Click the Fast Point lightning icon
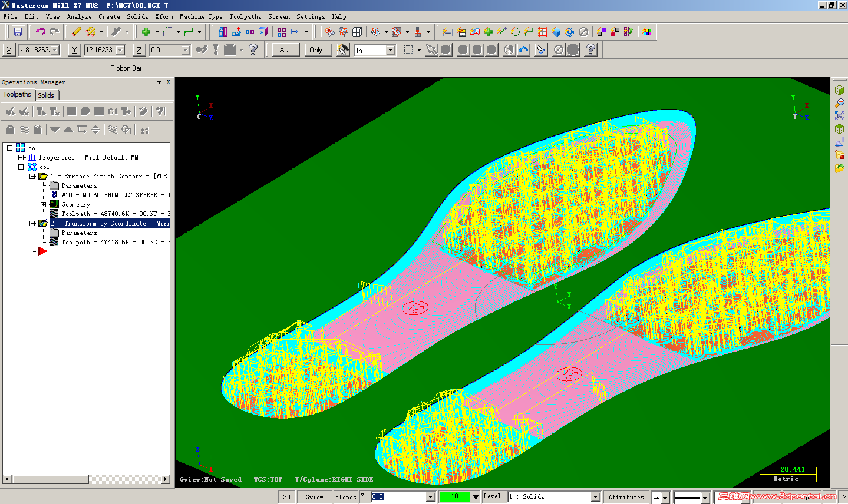This screenshot has height=504, width=848. coord(202,50)
